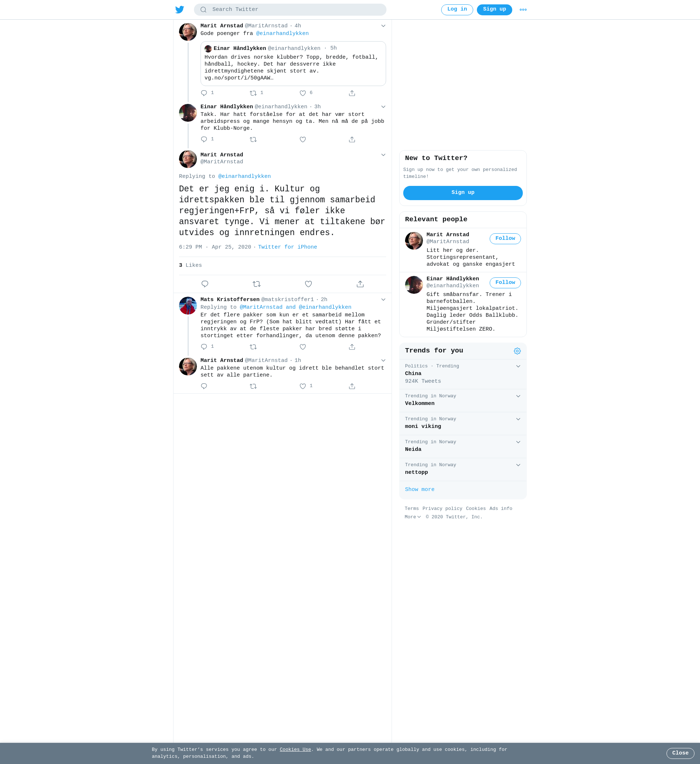Viewport: 700px width, 764px height.
Task: Share the main tweet via share icon
Action: [x=360, y=284]
